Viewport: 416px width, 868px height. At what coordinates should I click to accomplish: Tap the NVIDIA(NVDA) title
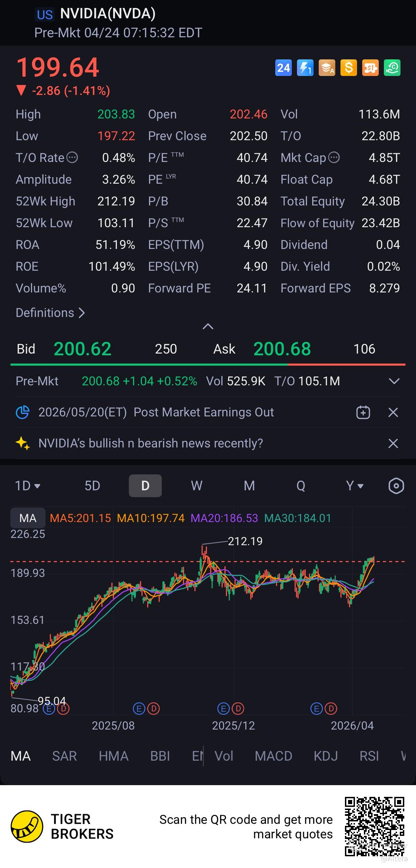coord(108,14)
